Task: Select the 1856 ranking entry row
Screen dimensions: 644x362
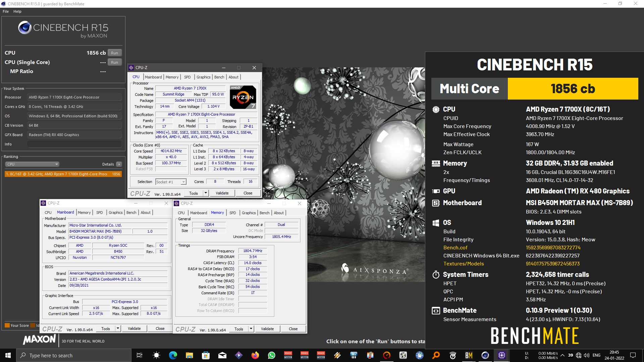Action: coord(63,174)
